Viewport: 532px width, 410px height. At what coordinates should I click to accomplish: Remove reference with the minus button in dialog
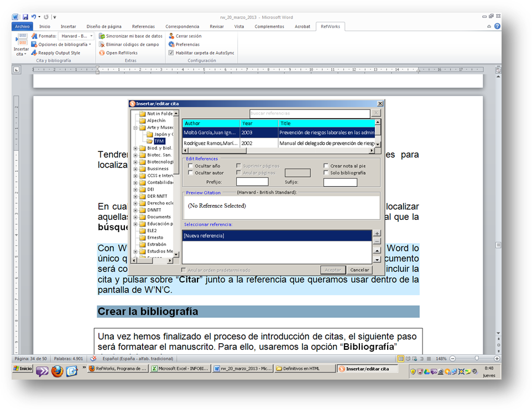pos(377,241)
